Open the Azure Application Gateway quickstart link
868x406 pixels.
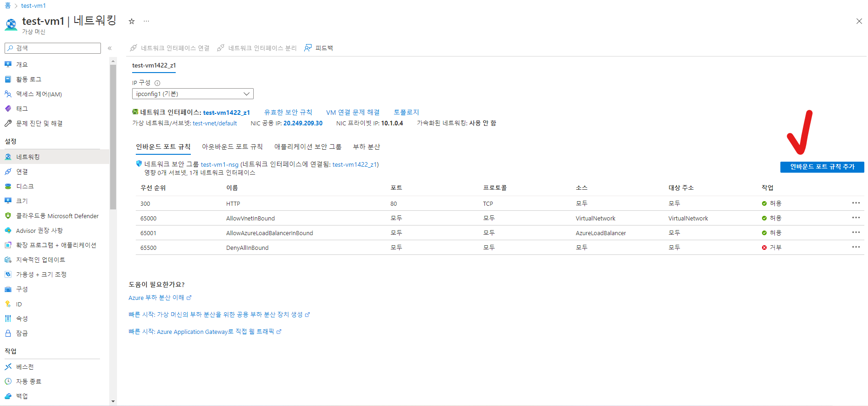205,332
